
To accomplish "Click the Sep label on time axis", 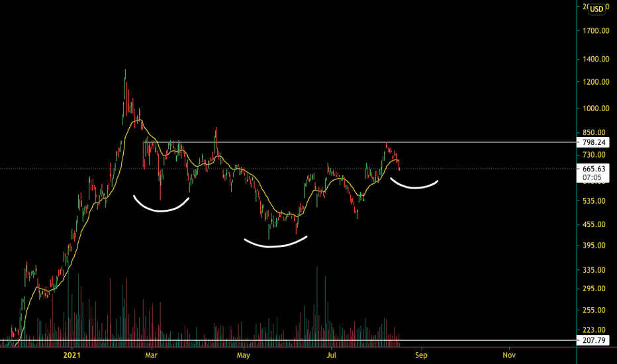I will point(421,355).
